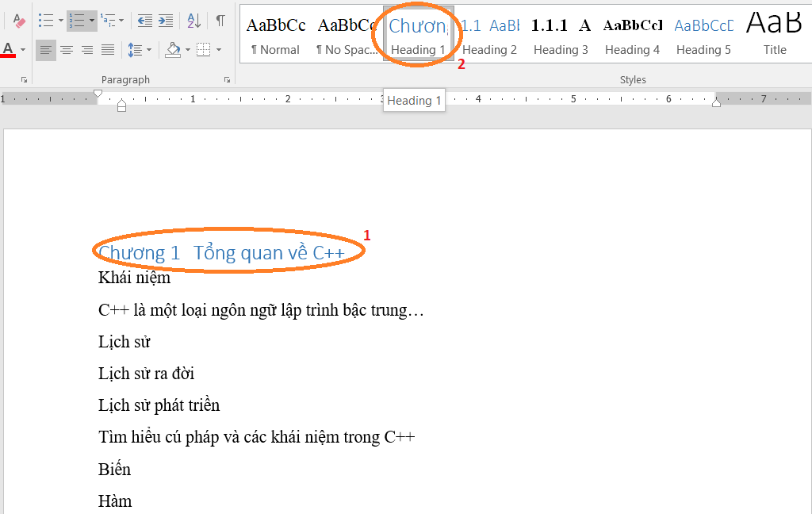Open the Borders dropdown arrow
The width and height of the screenshot is (812, 514).
219,49
